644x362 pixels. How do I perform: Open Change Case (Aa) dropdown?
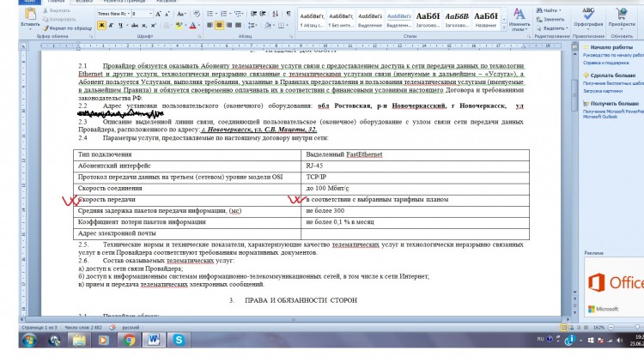click(181, 14)
